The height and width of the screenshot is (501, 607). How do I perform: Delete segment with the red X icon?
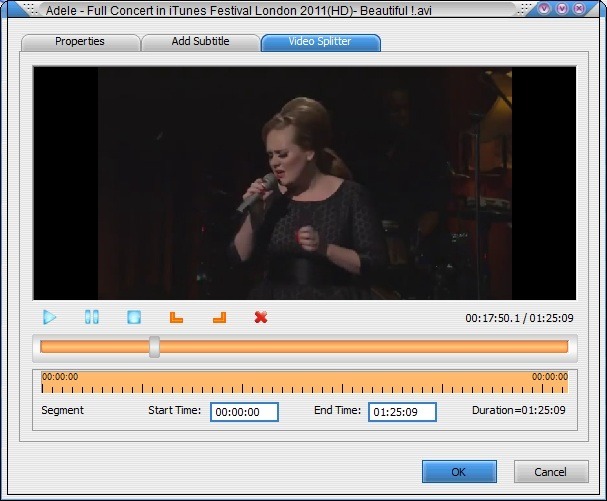pyautogui.click(x=261, y=317)
